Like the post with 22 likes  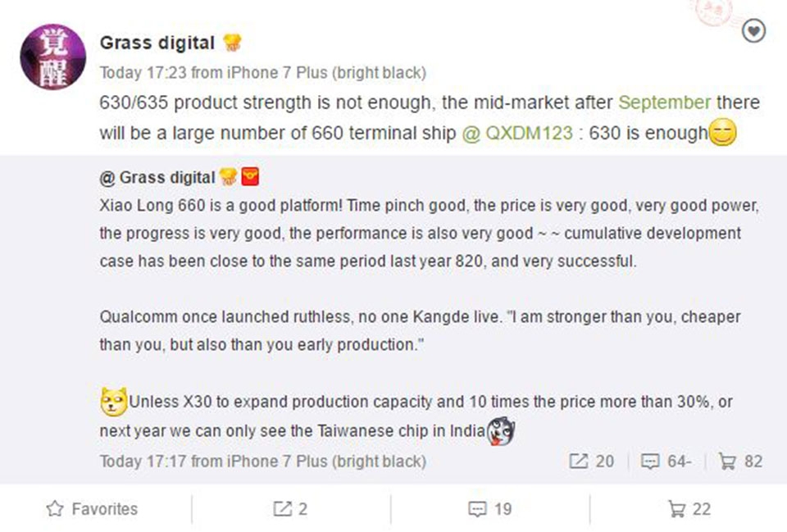click(689, 509)
